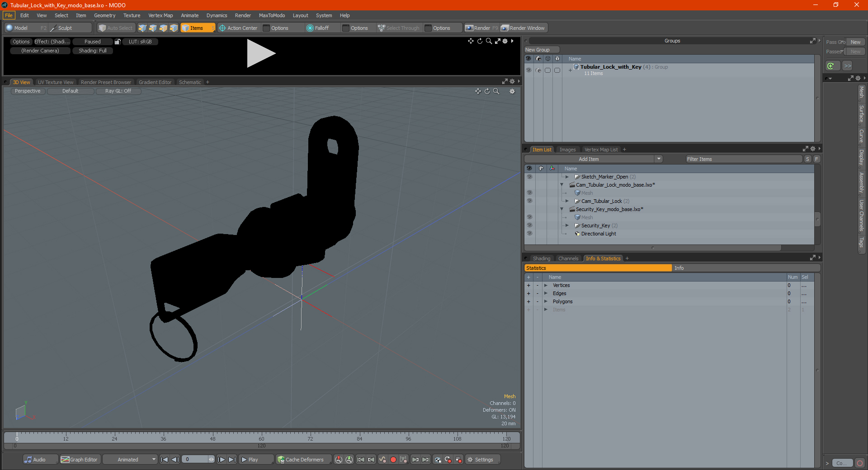Screen dimensions: 868x470
Task: Open the Vertex Map menu
Action: (160, 15)
